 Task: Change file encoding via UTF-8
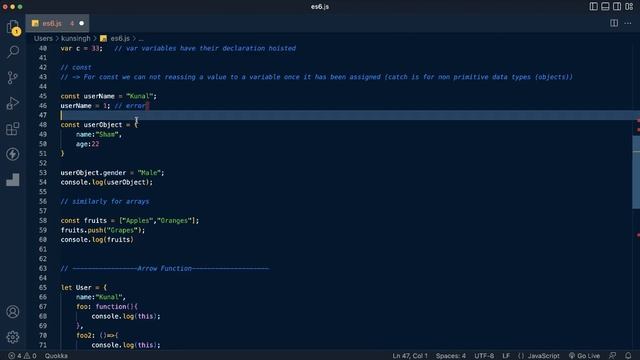484,356
